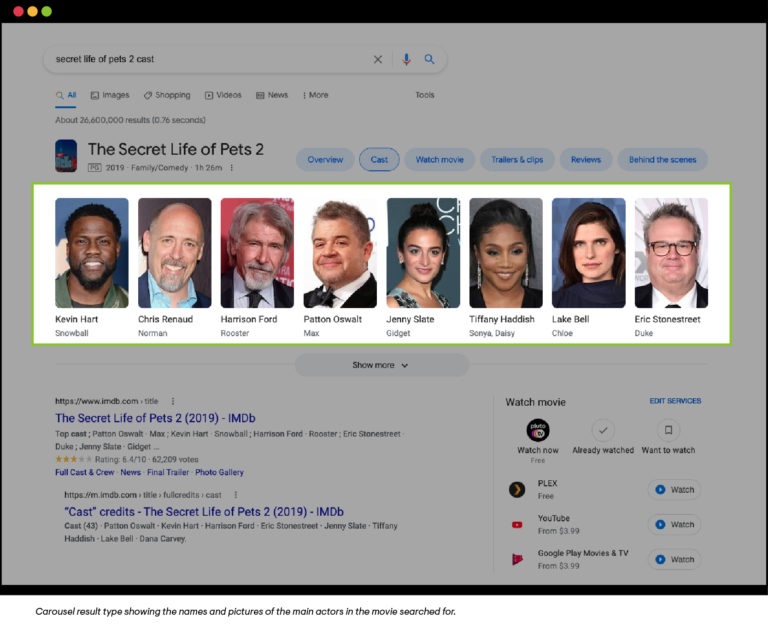This screenshot has height=641, width=768.
Task: Switch to the Videos search tab
Action: point(223,95)
